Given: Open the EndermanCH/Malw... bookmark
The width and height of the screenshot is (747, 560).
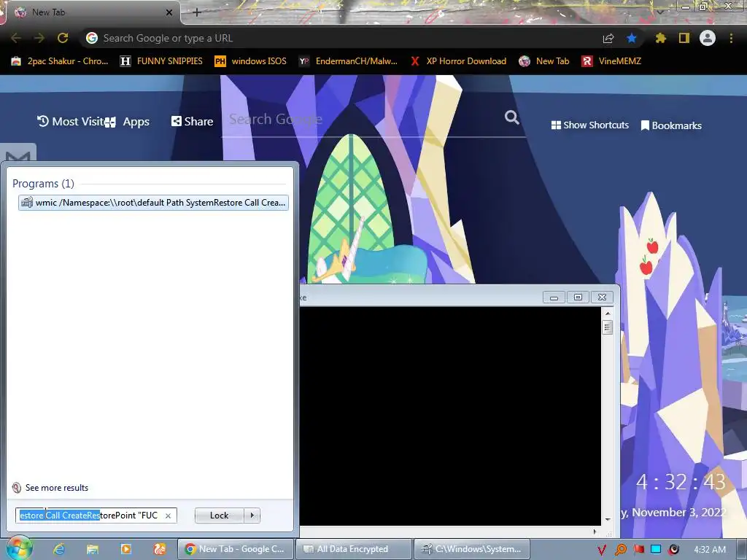Looking at the screenshot, I should coord(348,61).
